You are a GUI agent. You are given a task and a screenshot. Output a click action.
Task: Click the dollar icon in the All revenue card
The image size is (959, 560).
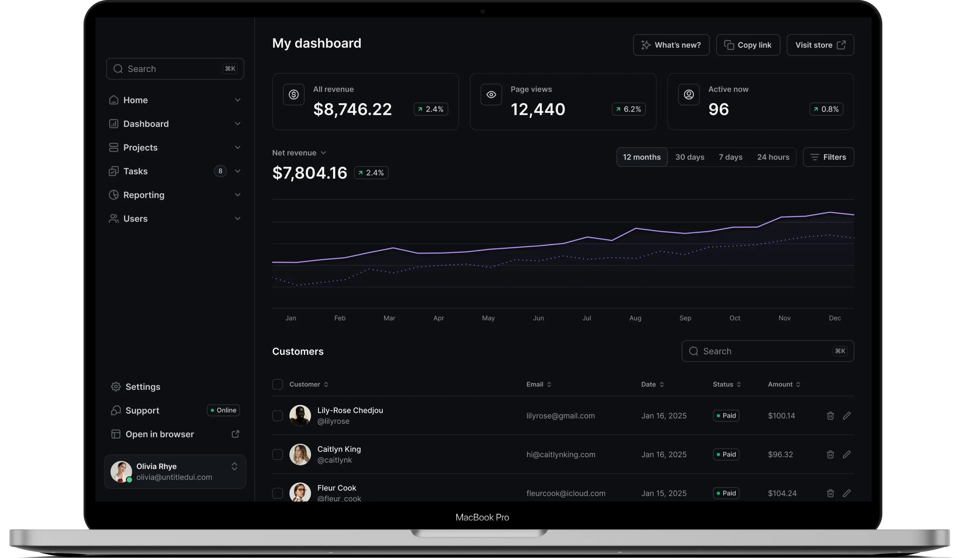(x=293, y=94)
